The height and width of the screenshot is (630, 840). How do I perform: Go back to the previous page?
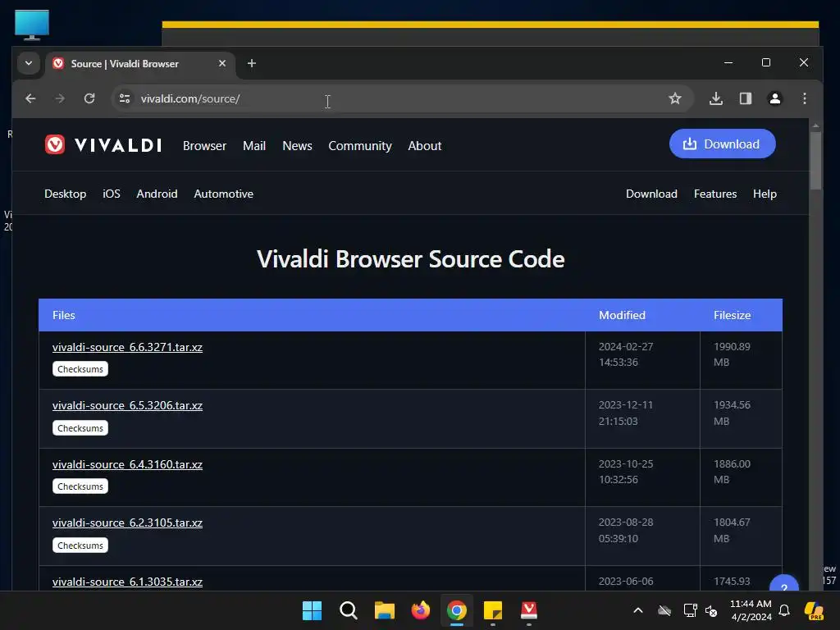coord(30,98)
